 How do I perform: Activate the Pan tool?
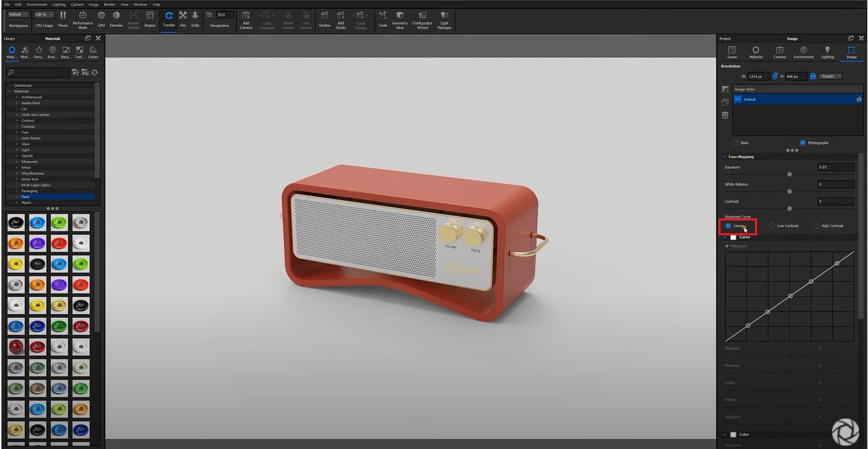[x=182, y=18]
